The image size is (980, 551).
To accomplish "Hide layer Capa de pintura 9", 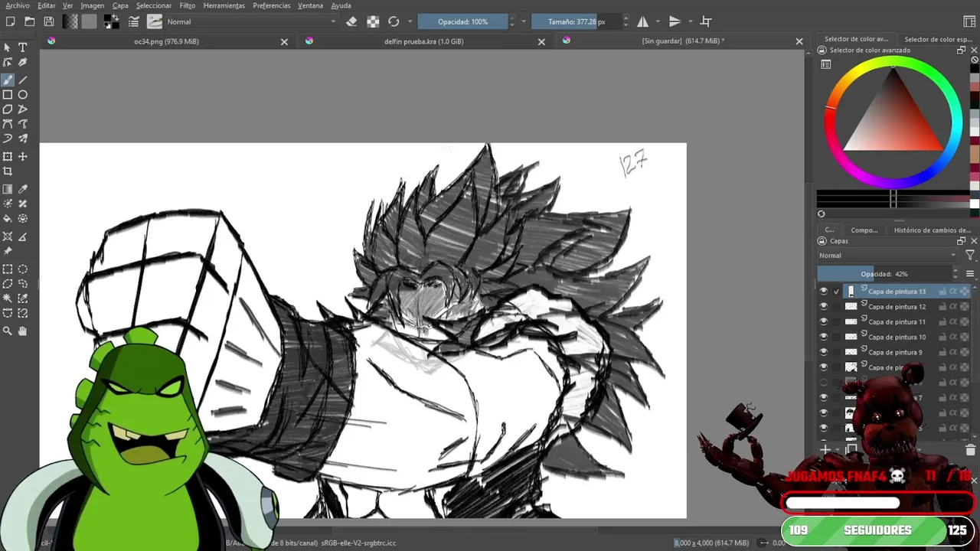I will pyautogui.click(x=824, y=353).
